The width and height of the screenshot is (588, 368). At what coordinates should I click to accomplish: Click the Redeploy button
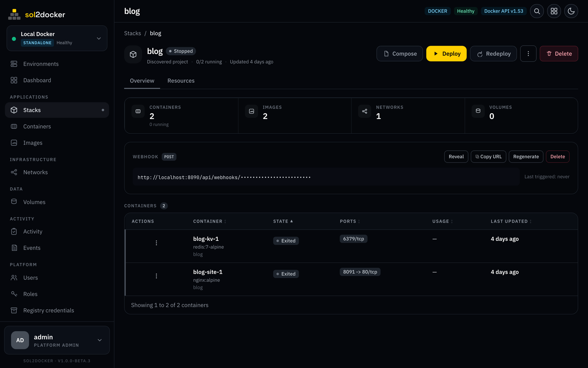tap(493, 54)
